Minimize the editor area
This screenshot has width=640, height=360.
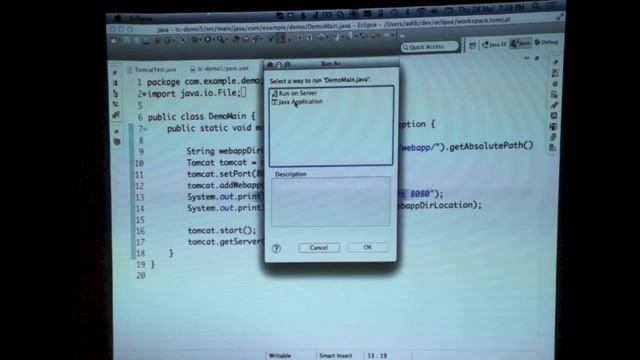[527, 58]
